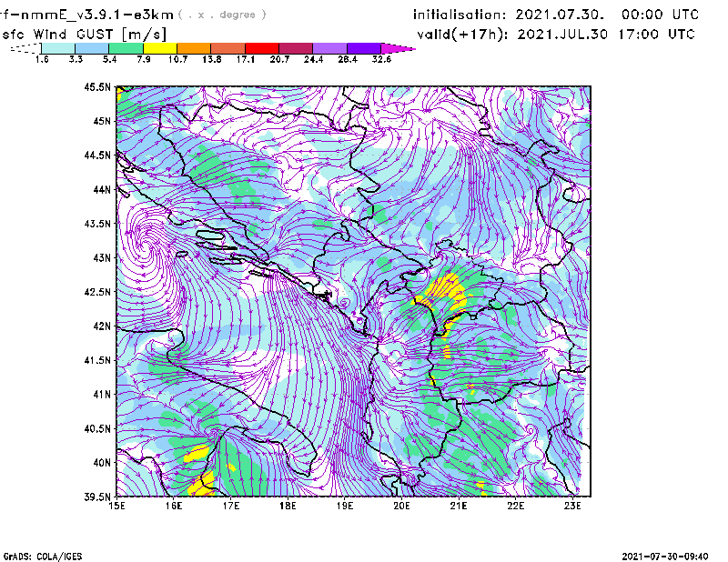The height and width of the screenshot is (562, 728).
Task: Choose the lavender legend swatch 24.4–28.4
Action: tap(330, 48)
